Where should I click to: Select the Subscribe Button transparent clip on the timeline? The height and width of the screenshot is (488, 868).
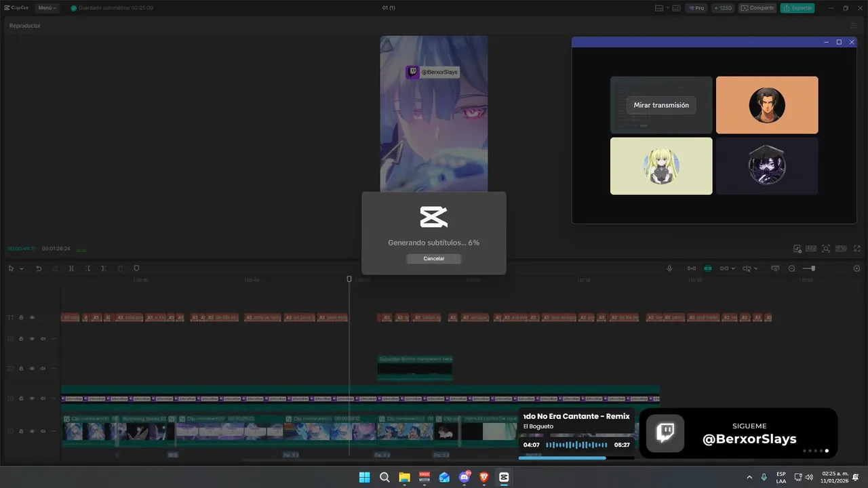(x=415, y=367)
